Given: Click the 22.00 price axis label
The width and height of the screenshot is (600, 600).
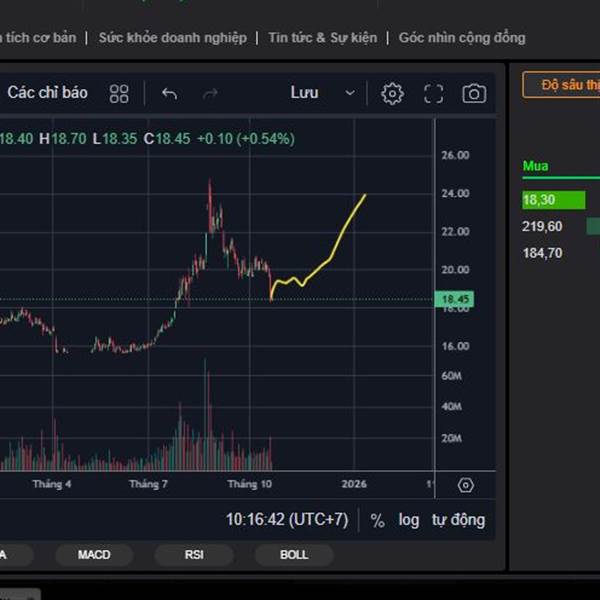Looking at the screenshot, I should (x=455, y=232).
